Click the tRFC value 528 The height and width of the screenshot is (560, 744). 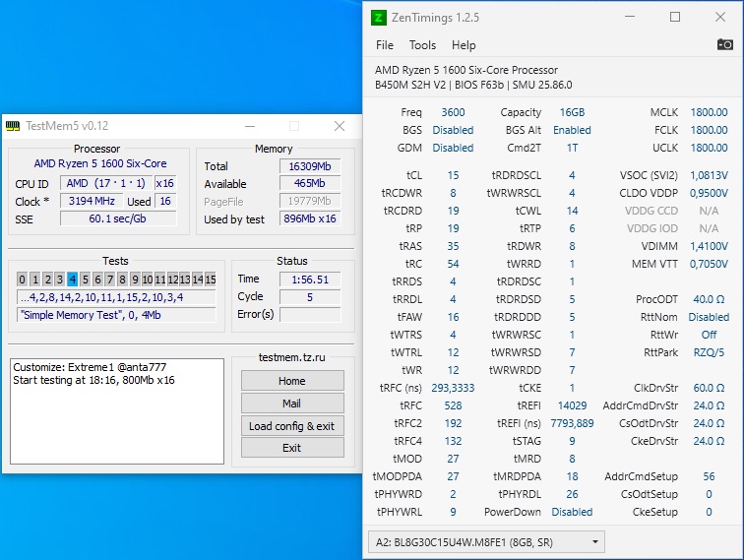coord(453,405)
